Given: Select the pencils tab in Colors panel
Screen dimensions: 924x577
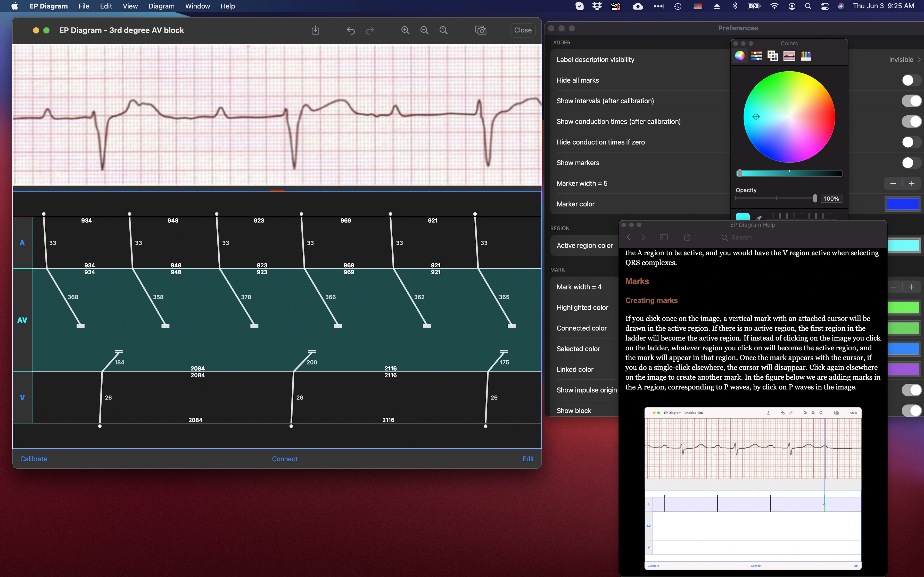Looking at the screenshot, I should [806, 56].
